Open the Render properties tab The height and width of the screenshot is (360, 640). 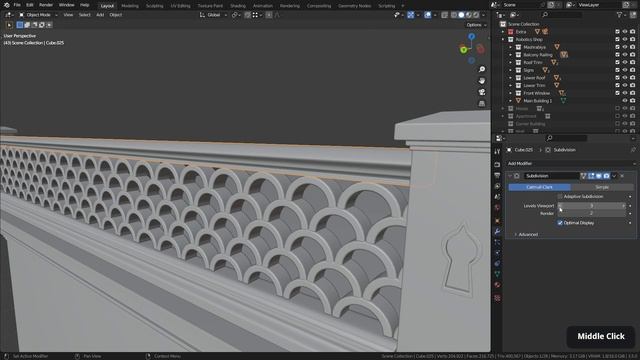497,164
